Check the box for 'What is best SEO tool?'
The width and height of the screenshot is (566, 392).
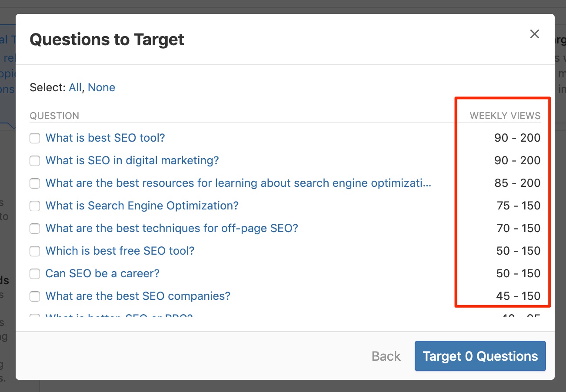35,138
